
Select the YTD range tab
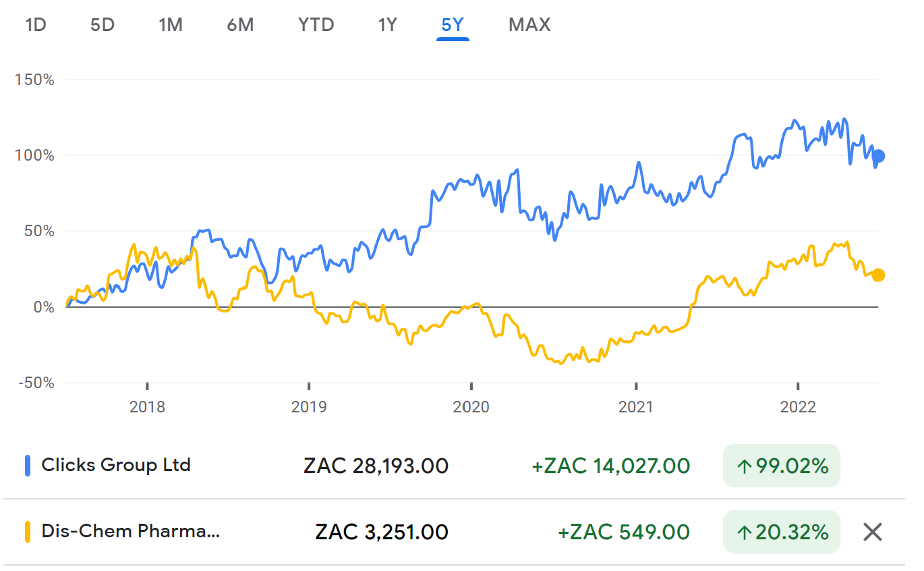pos(316,25)
